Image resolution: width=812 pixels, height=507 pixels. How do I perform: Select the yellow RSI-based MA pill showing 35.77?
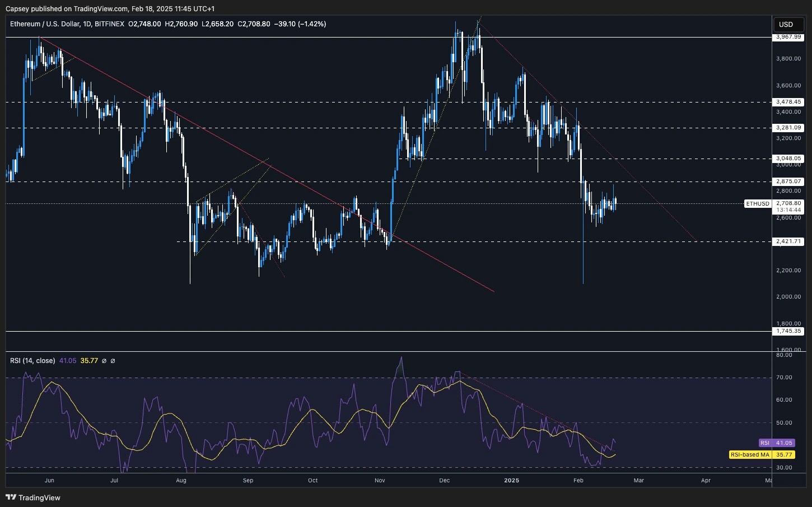[763, 454]
